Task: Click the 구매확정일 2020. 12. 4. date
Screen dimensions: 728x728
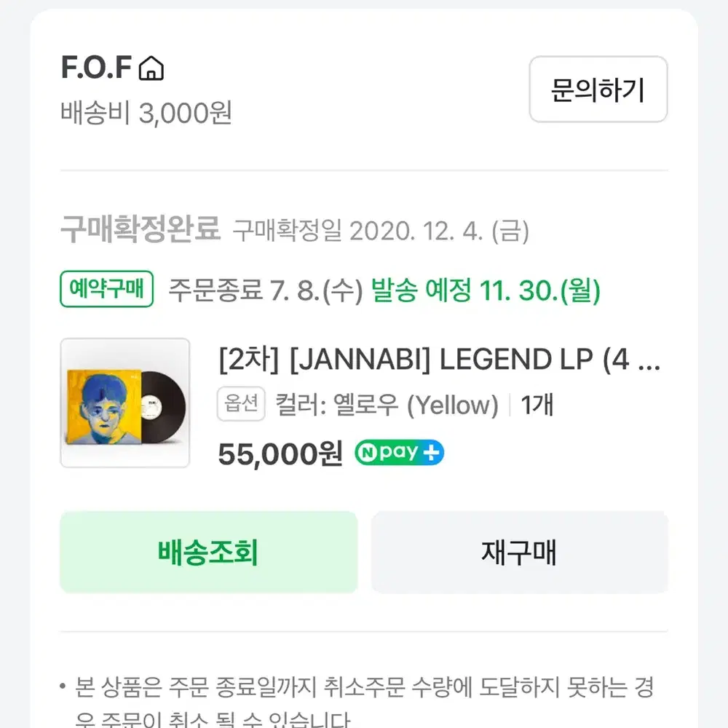Action: [381, 231]
